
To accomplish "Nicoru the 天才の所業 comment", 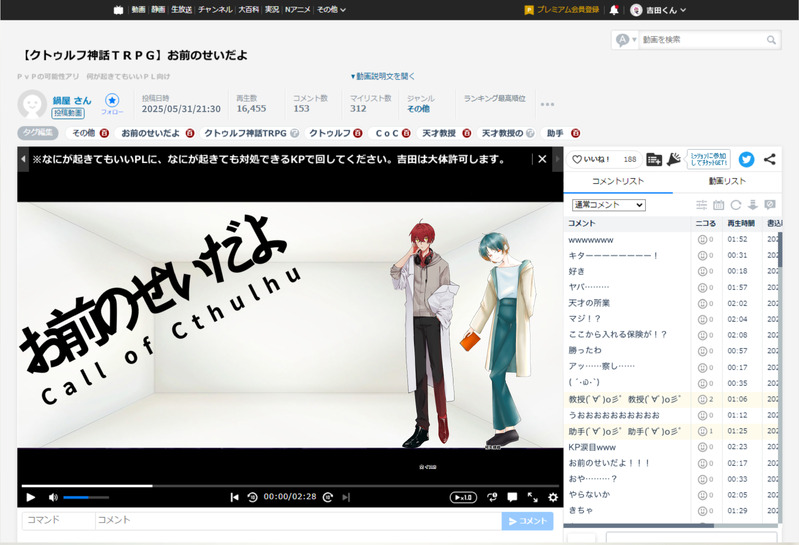I will (x=705, y=304).
